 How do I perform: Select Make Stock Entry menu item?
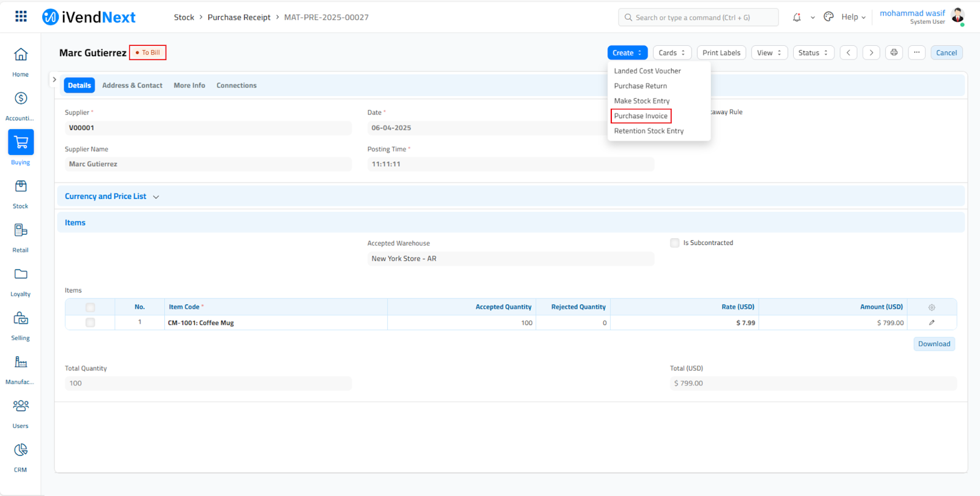click(642, 101)
